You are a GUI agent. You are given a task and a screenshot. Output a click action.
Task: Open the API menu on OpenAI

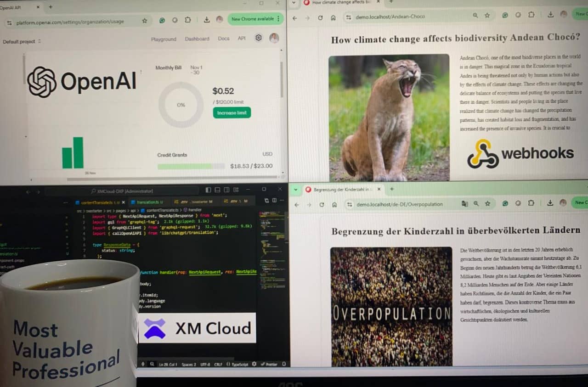point(242,39)
